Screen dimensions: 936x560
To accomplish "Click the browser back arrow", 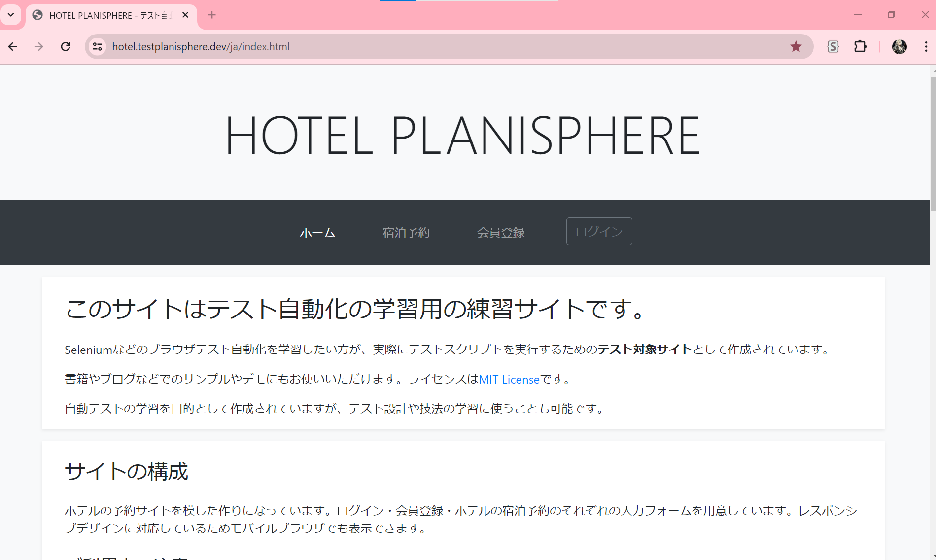I will (x=13, y=47).
